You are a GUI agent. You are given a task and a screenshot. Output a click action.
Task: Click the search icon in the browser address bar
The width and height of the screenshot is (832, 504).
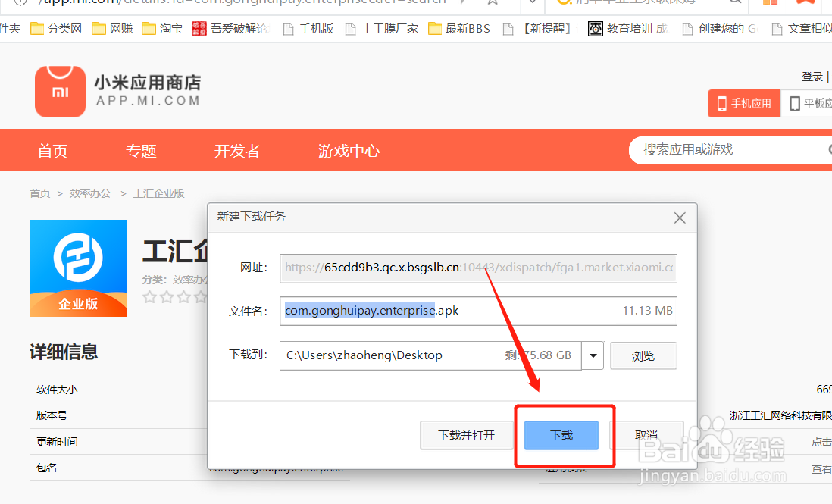733,3
